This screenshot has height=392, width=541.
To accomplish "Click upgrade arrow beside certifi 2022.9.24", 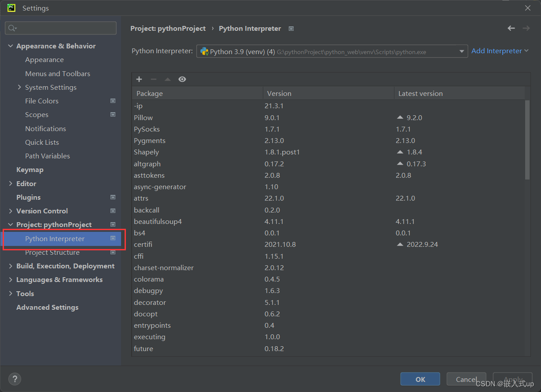I will point(400,244).
